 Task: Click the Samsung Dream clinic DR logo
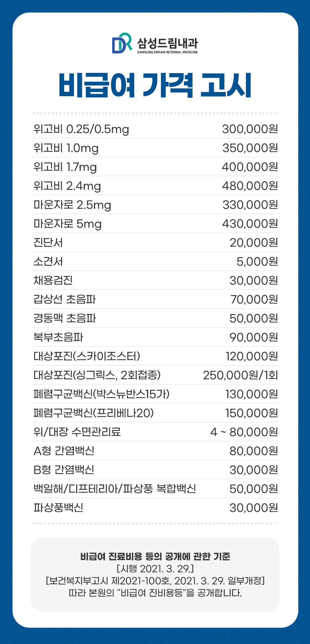pyautogui.click(x=122, y=43)
